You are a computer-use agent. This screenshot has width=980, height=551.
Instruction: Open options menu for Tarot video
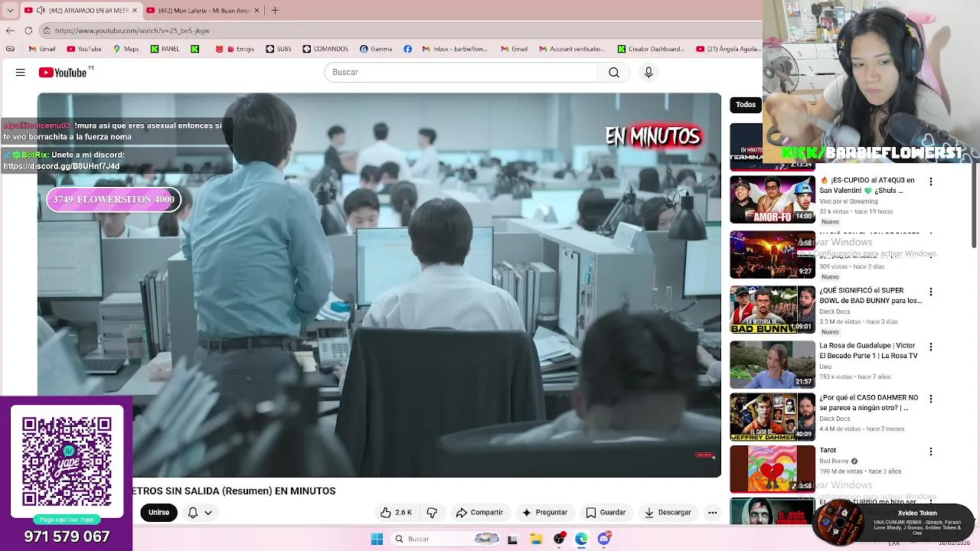(931, 452)
